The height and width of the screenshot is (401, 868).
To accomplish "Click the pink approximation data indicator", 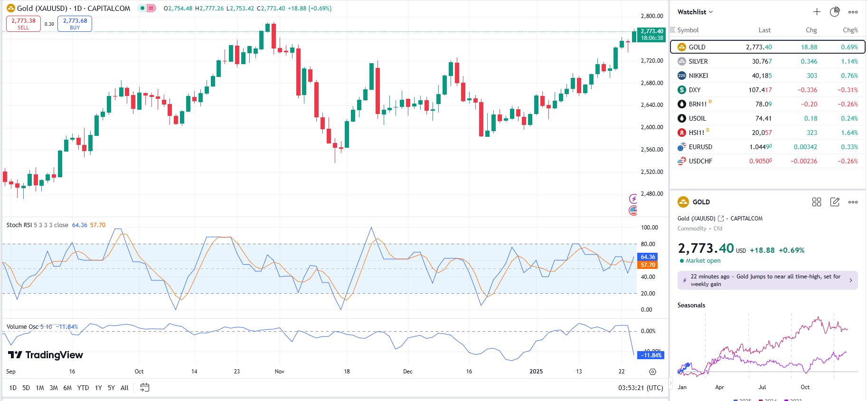I will click(151, 8).
